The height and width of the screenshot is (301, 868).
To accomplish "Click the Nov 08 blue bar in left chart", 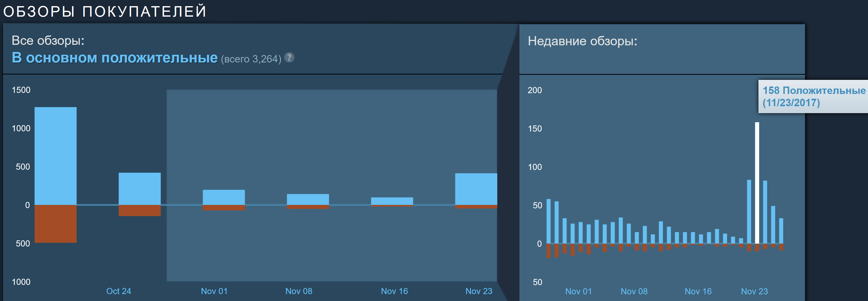I will coord(308,199).
